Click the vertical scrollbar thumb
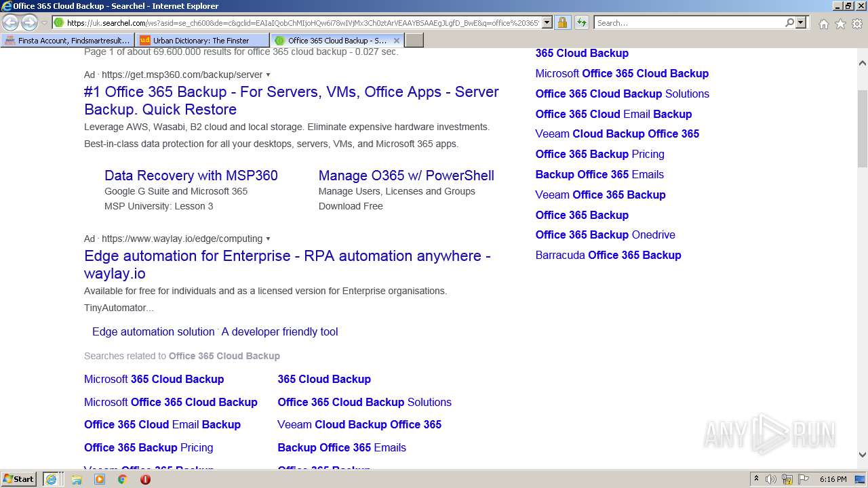868x488 pixels. pos(863,127)
